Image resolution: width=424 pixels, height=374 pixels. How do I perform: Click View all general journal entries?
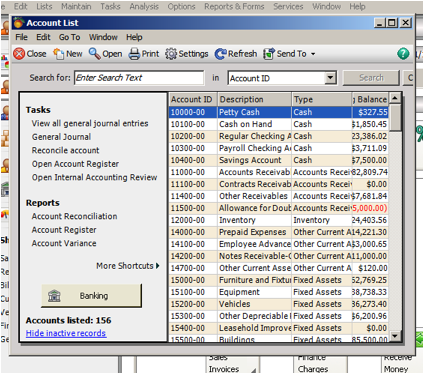[90, 123]
